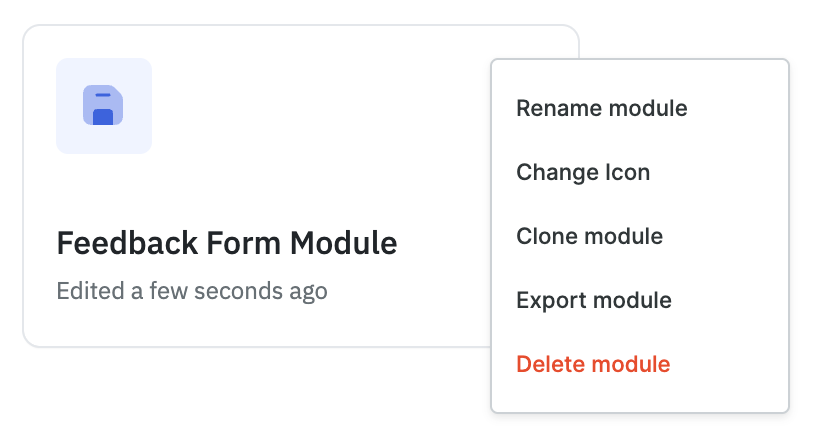
Task: Click the Feedback Form Module title
Action: pyautogui.click(x=227, y=243)
